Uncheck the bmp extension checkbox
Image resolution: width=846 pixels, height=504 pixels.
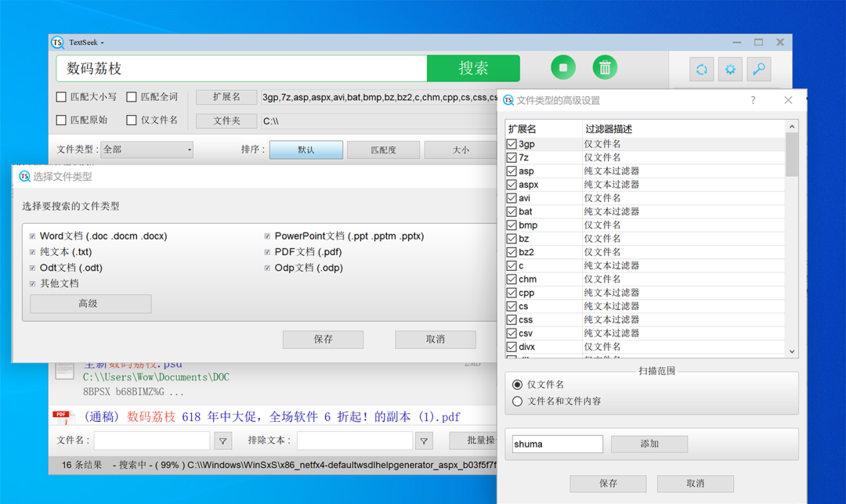tap(512, 225)
